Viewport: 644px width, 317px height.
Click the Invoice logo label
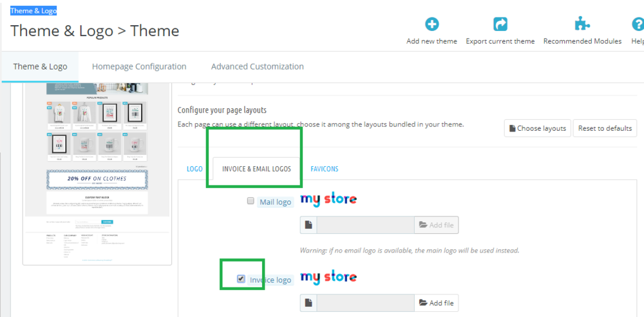[270, 280]
